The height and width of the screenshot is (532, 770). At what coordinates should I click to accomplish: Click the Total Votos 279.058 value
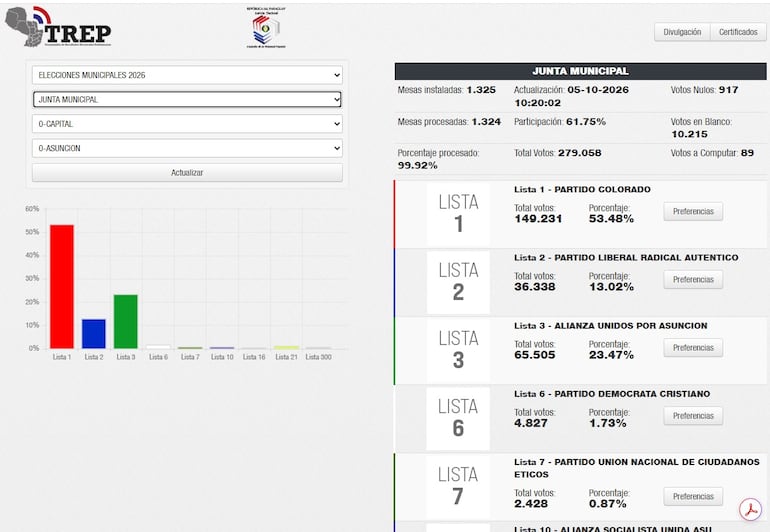tap(580, 153)
